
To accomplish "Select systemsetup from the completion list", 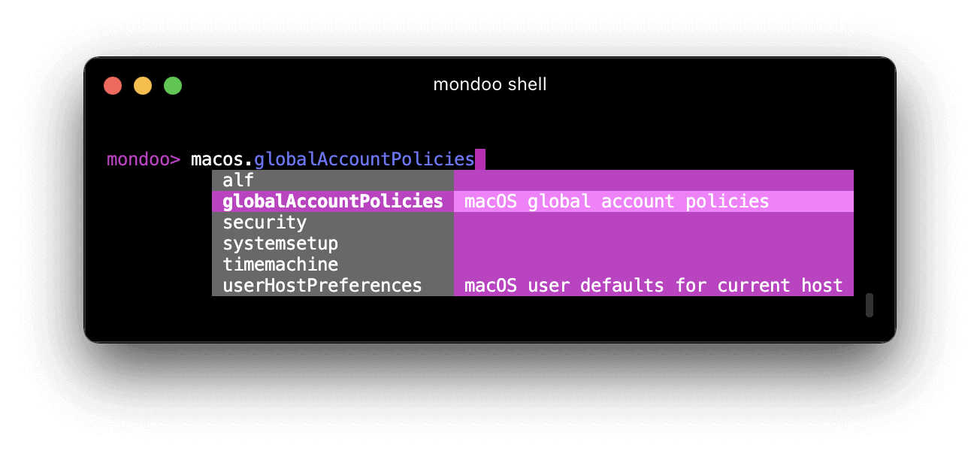I will coord(280,243).
